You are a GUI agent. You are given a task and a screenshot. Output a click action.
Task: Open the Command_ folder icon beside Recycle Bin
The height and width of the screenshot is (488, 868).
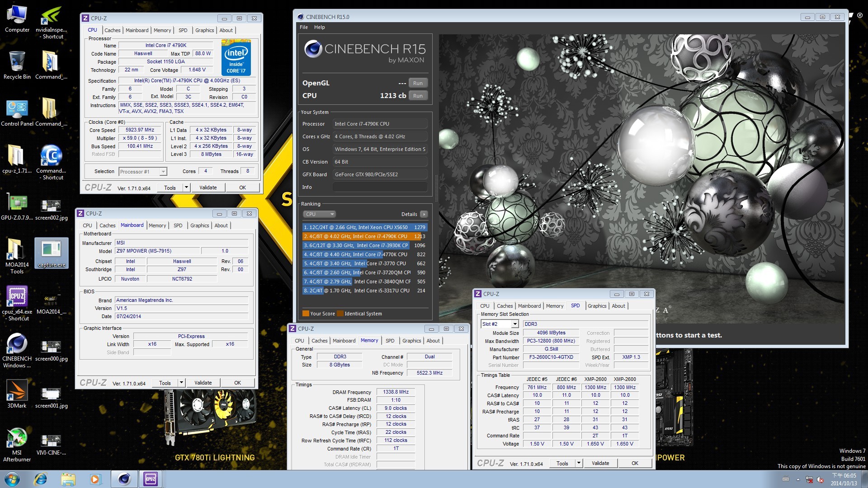click(51, 65)
